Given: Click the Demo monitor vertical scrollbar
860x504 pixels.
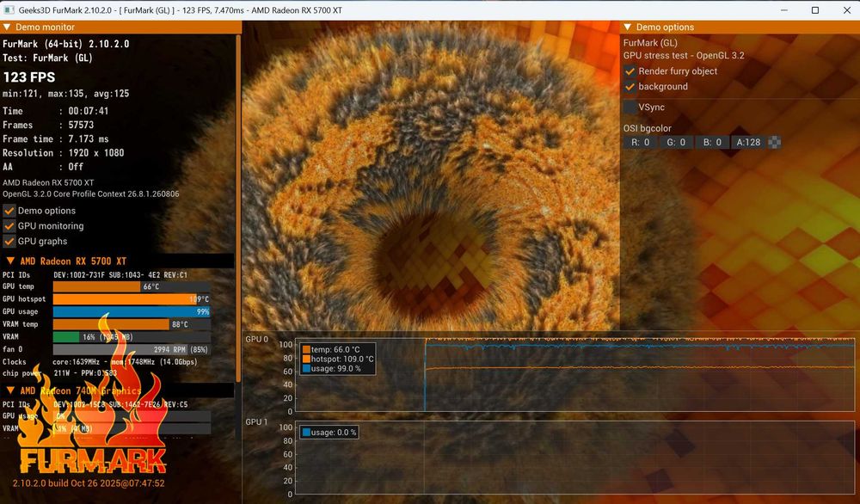Looking at the screenshot, I should coord(238,208).
